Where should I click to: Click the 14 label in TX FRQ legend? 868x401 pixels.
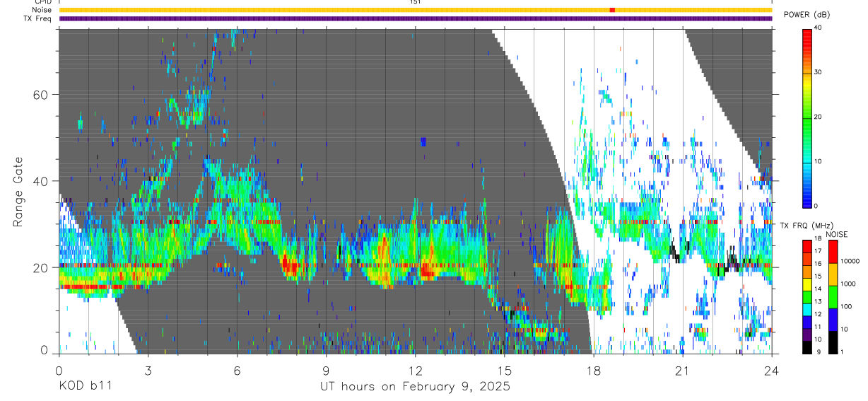(x=817, y=290)
